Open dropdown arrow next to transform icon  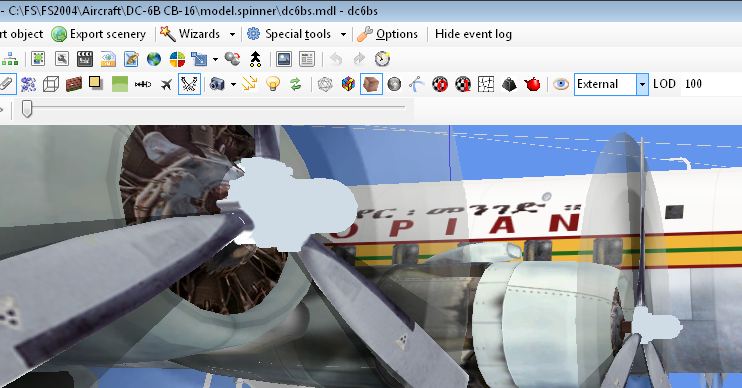tap(215, 60)
